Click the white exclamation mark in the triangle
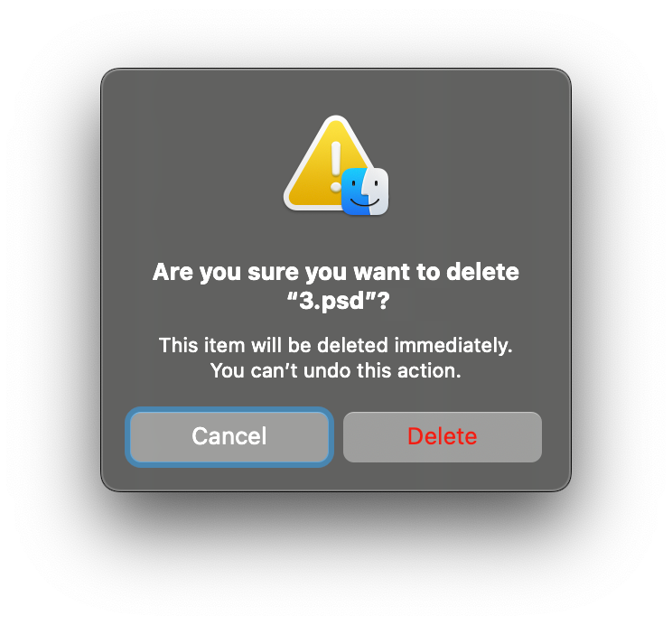Screen dimensions: 672x625 336,167
